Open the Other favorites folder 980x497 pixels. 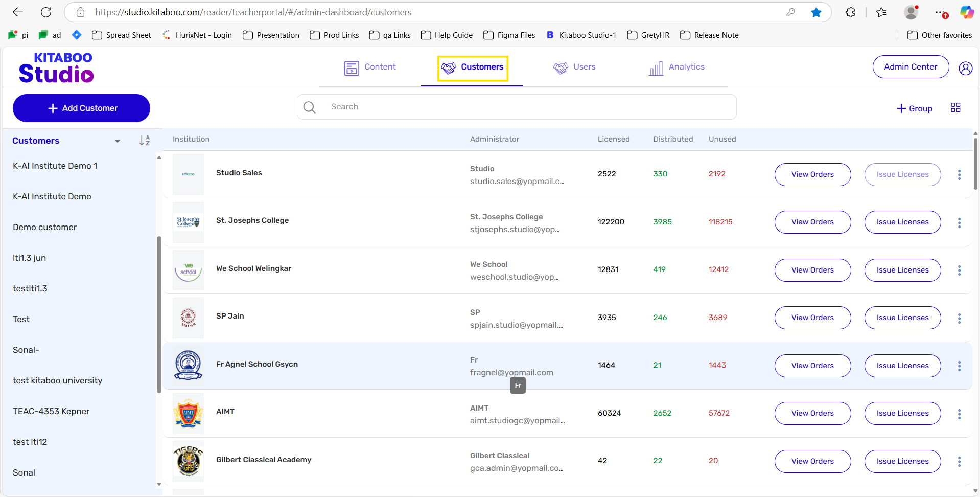[940, 35]
